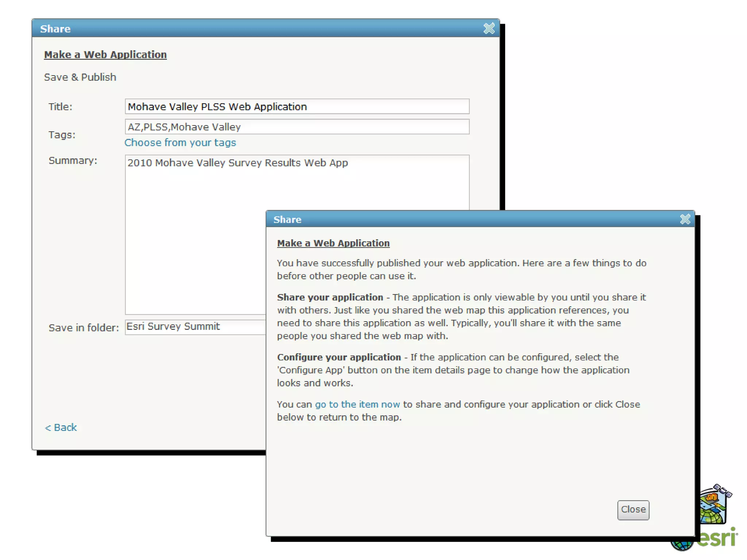The width and height of the screenshot is (747, 560).
Task: Click the back Share dialog title bar
Action: [x=255, y=28]
